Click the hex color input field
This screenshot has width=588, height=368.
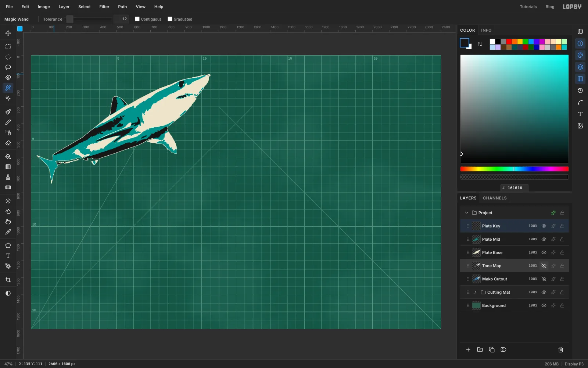pos(514,188)
